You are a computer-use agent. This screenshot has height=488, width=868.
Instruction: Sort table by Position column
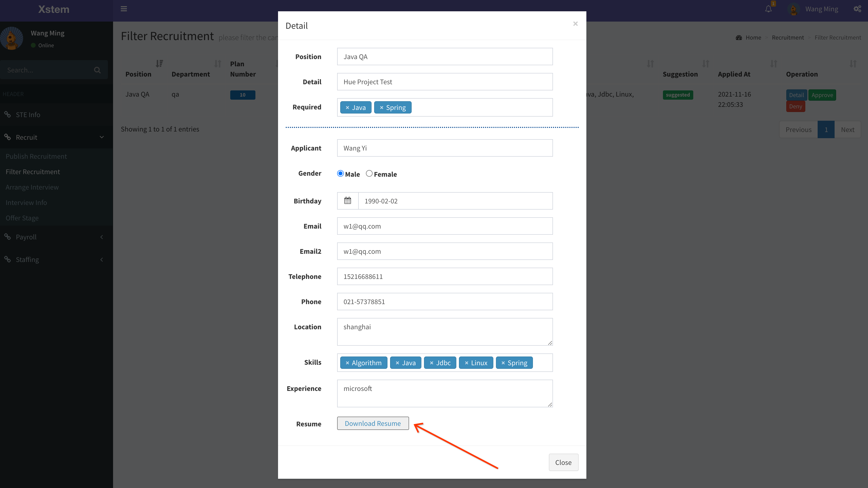(x=159, y=63)
